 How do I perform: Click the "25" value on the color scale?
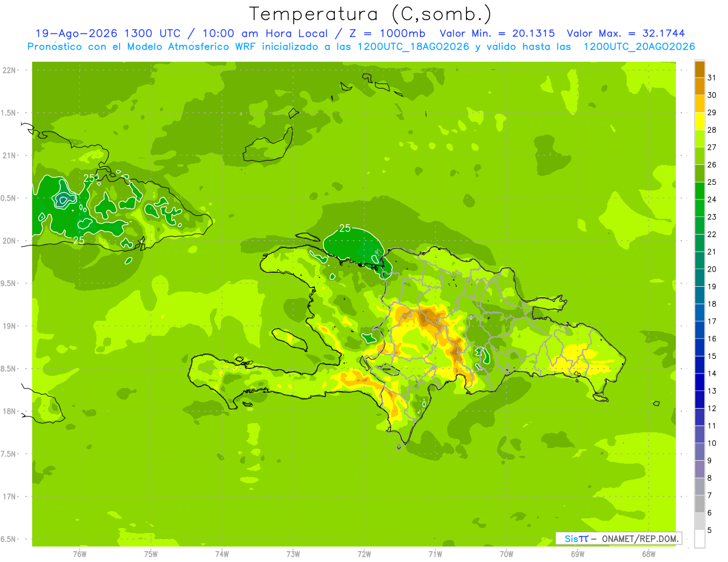pyautogui.click(x=712, y=182)
